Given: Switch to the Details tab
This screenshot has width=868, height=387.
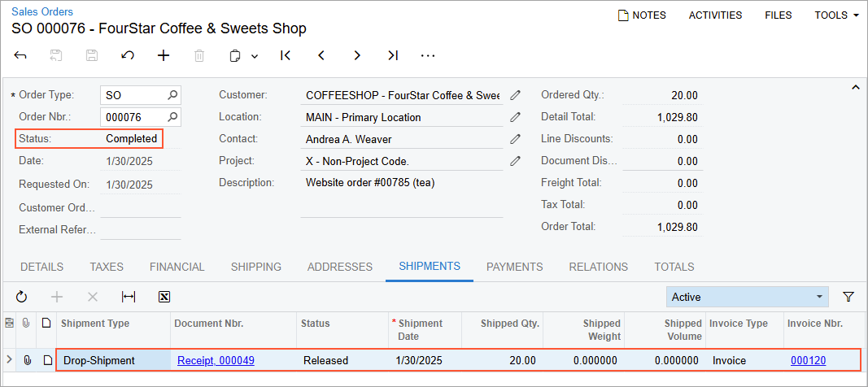Looking at the screenshot, I should click(42, 267).
